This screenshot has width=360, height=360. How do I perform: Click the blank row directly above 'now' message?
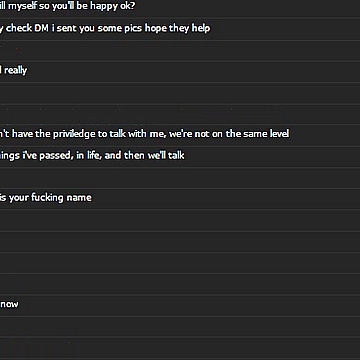(180, 284)
